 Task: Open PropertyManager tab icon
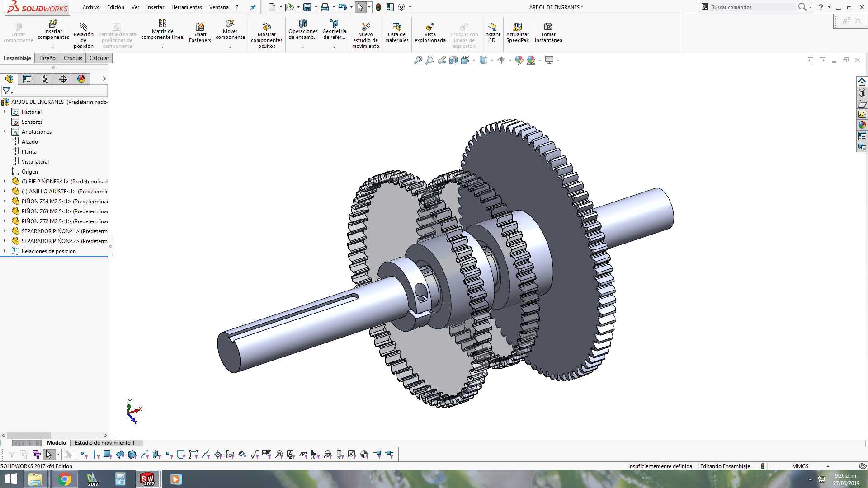pyautogui.click(x=27, y=79)
